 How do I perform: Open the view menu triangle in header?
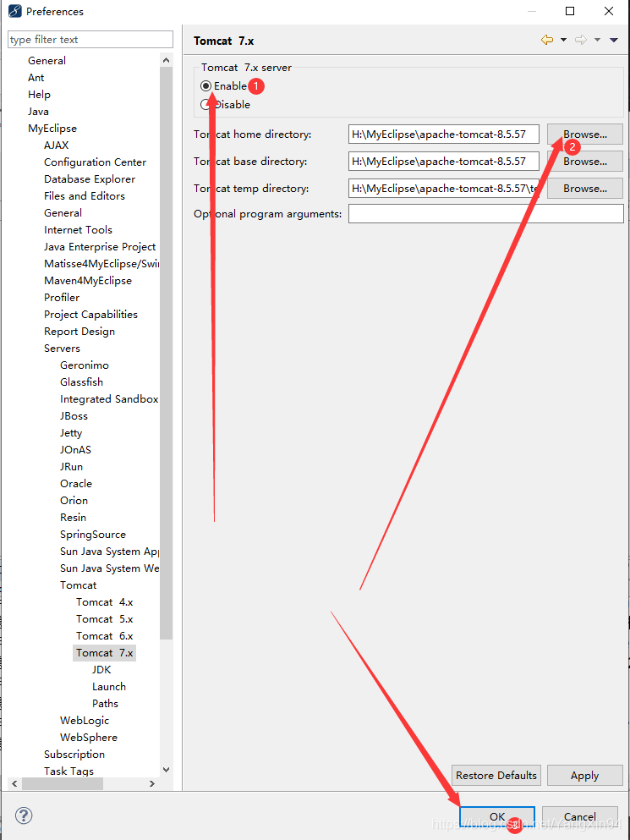pyautogui.click(x=614, y=40)
